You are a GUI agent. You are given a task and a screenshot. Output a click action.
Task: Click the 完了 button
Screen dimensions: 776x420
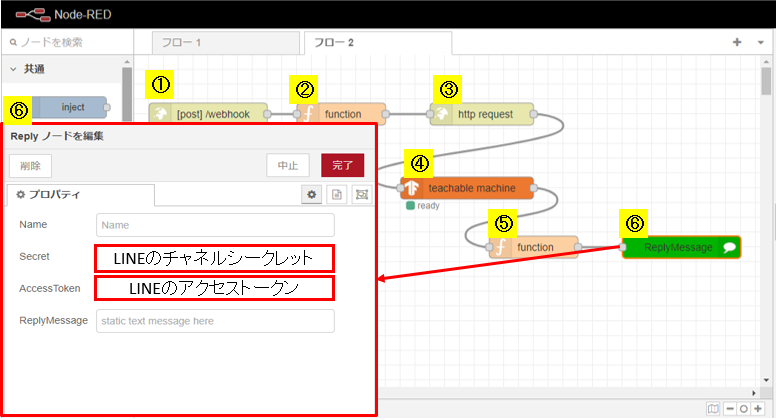(342, 165)
